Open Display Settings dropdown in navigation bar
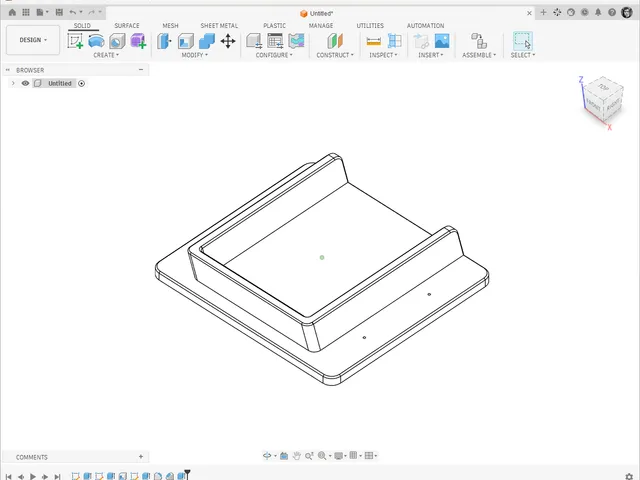The width and height of the screenshot is (640, 480). (x=340, y=456)
